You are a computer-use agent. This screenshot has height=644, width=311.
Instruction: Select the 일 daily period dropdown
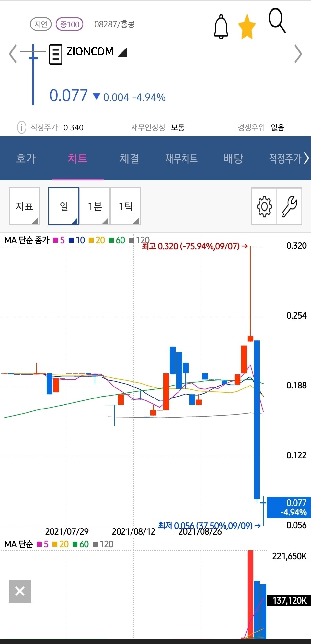[64, 206]
